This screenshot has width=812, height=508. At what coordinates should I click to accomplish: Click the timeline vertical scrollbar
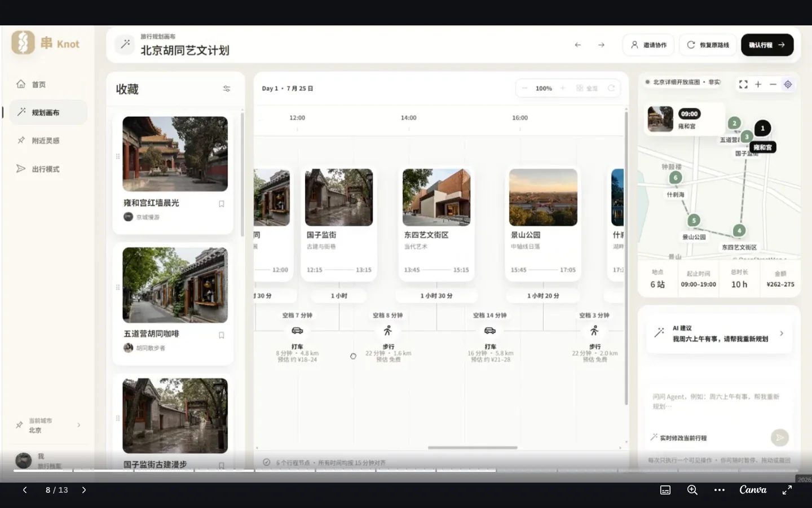[x=626, y=258]
